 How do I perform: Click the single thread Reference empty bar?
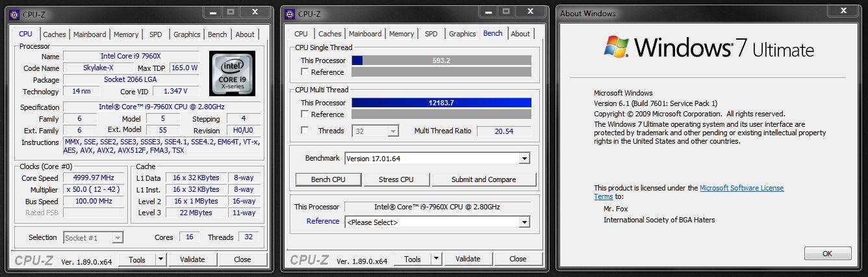[x=441, y=72]
